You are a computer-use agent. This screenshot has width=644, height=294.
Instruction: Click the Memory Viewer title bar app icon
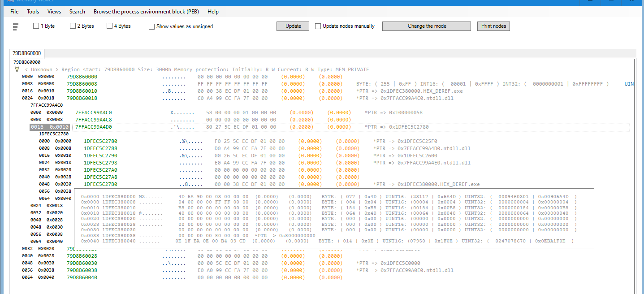pos(11,1)
